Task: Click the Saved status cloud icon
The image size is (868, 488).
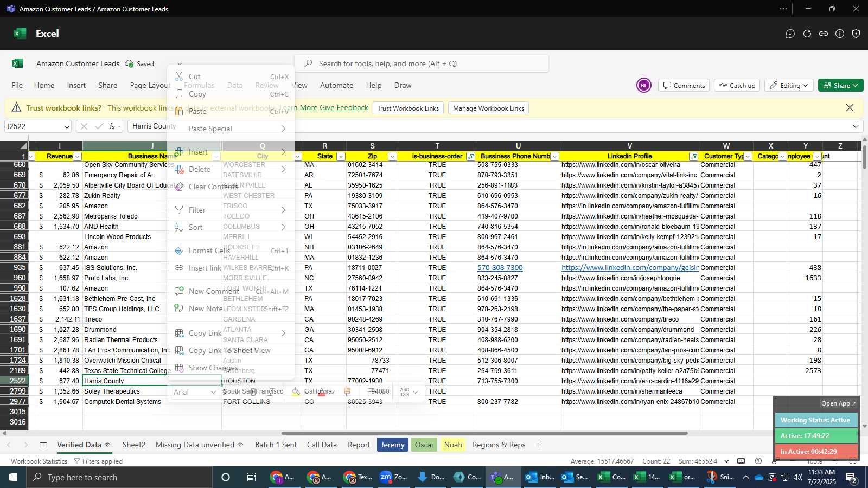Action: click(129, 63)
